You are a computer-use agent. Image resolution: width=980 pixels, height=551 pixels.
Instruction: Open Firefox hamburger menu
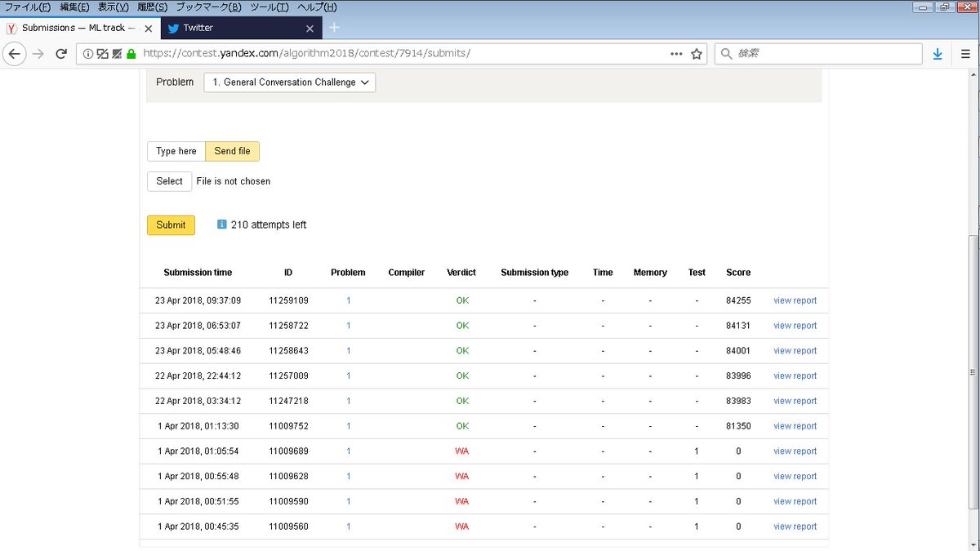click(964, 54)
